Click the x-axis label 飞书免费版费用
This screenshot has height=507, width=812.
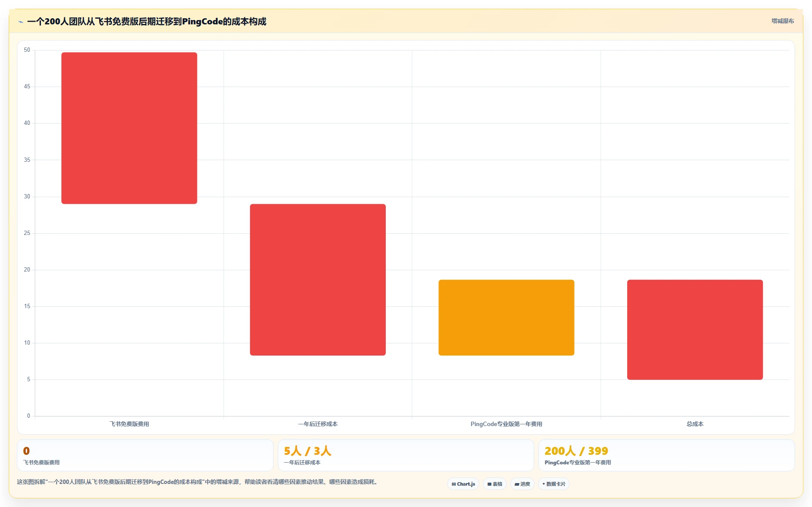click(x=129, y=424)
